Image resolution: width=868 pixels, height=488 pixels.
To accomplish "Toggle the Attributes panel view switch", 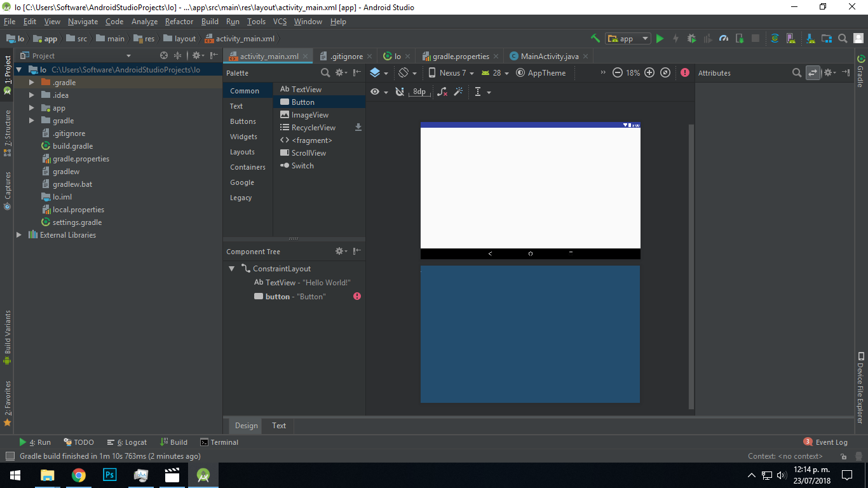I will (813, 73).
